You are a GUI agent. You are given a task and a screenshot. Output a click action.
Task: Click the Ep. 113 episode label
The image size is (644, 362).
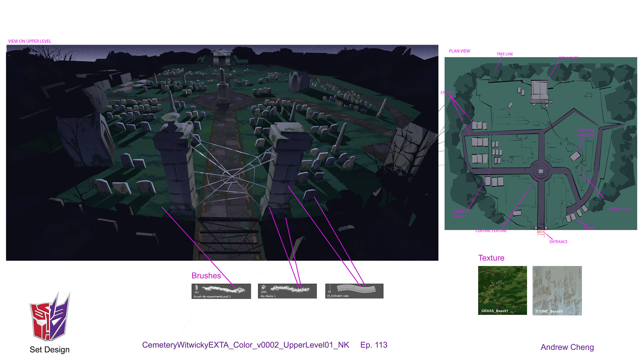click(x=373, y=345)
